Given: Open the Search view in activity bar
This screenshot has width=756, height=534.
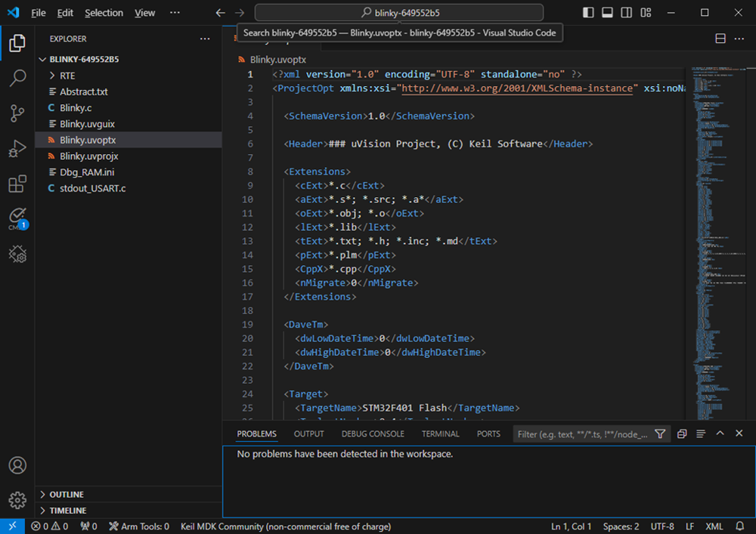Looking at the screenshot, I should [17, 78].
